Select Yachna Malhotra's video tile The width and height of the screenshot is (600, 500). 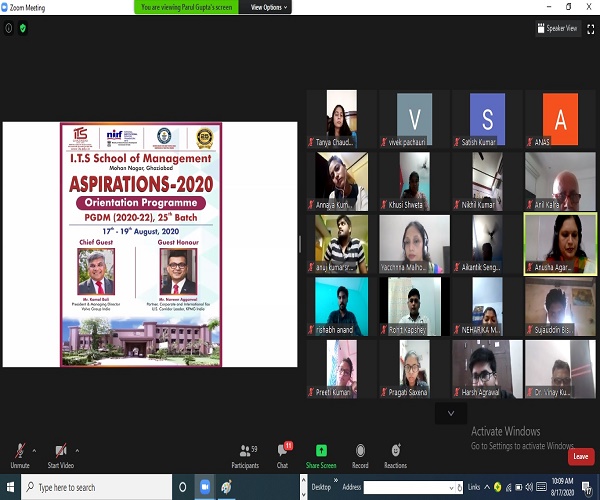pyautogui.click(x=414, y=244)
